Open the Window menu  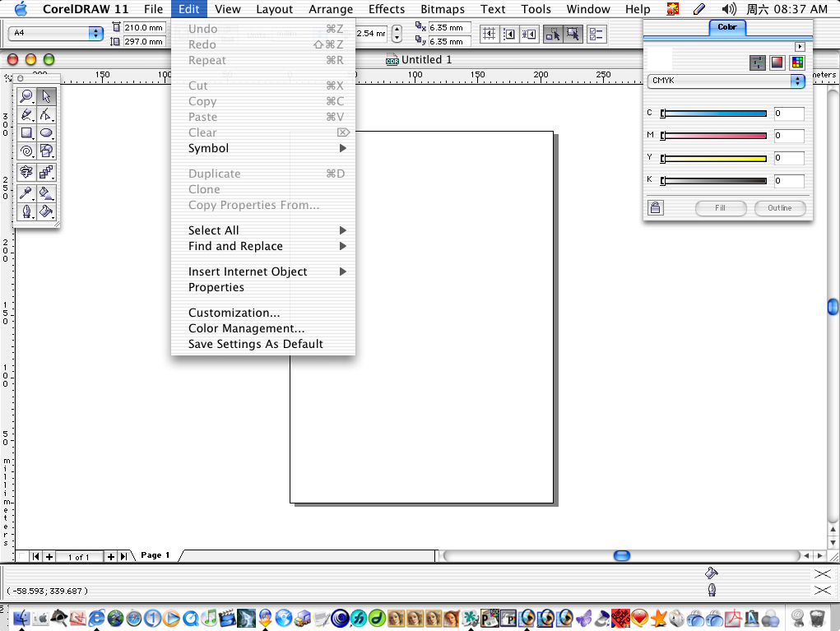coord(587,9)
